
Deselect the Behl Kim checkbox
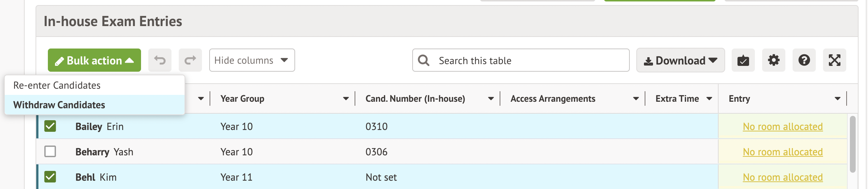coord(50,177)
